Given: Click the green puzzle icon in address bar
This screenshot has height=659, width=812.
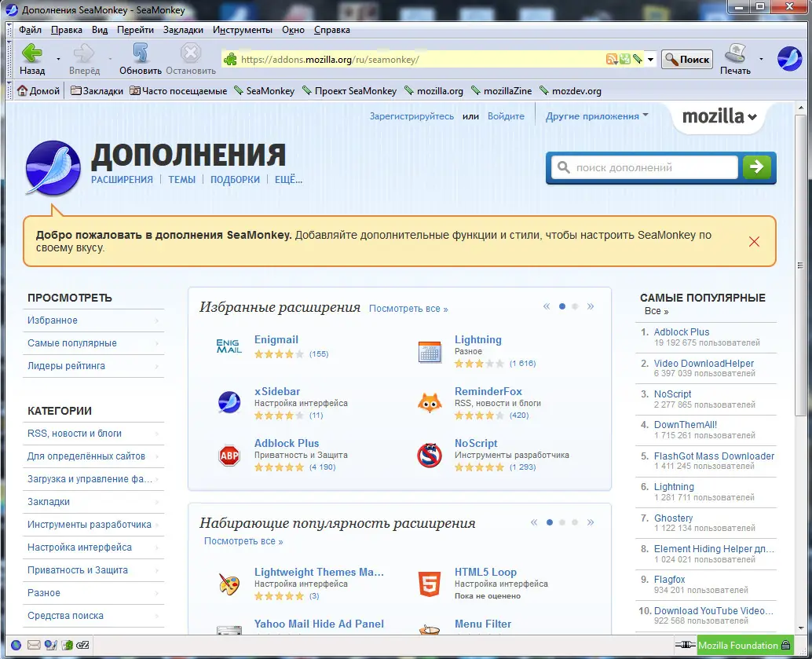Looking at the screenshot, I should pos(230,59).
